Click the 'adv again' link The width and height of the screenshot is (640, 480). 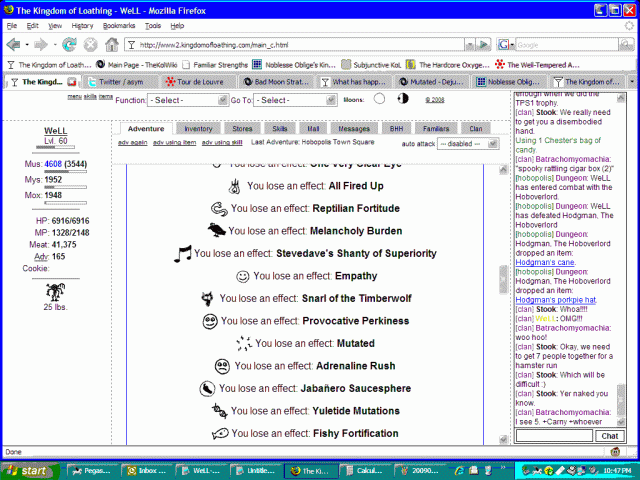[x=131, y=143]
